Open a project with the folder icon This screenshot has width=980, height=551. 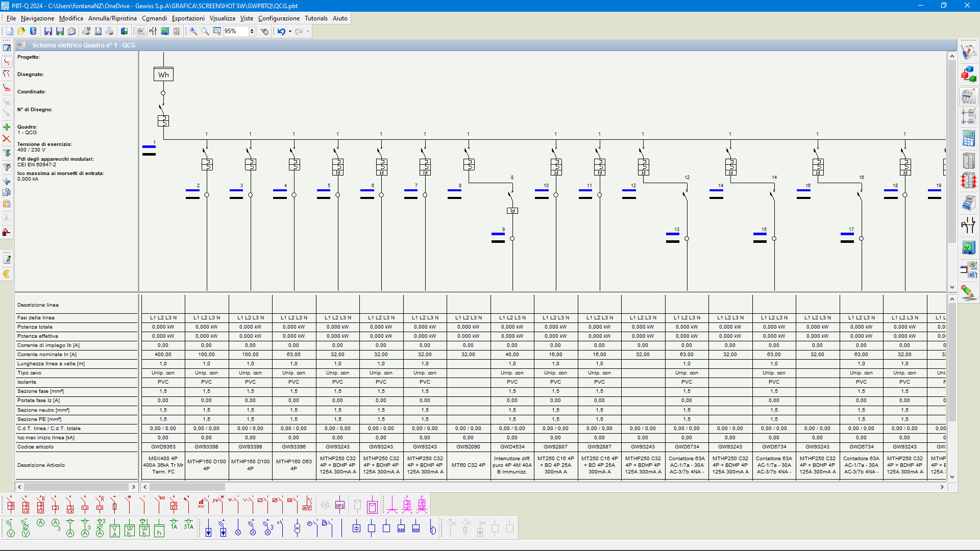click(21, 31)
